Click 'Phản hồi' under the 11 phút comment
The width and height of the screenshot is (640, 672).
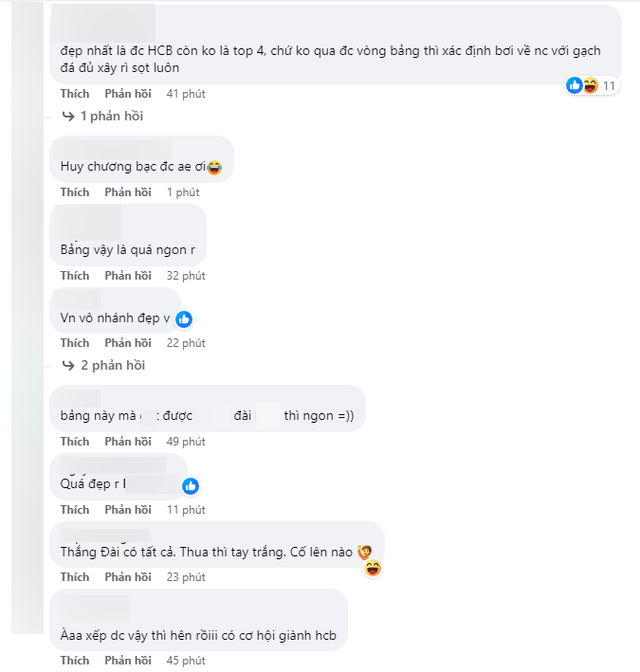128,509
